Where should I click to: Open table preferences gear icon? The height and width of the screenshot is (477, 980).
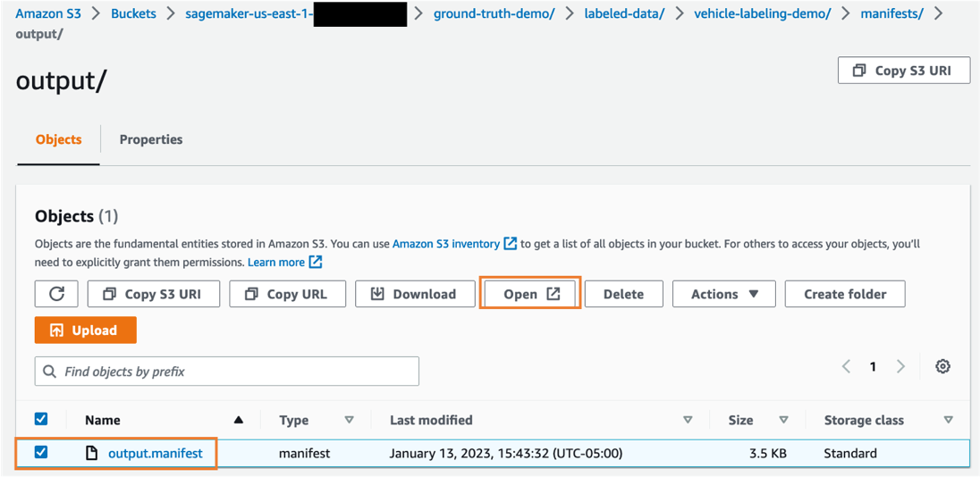(x=942, y=366)
